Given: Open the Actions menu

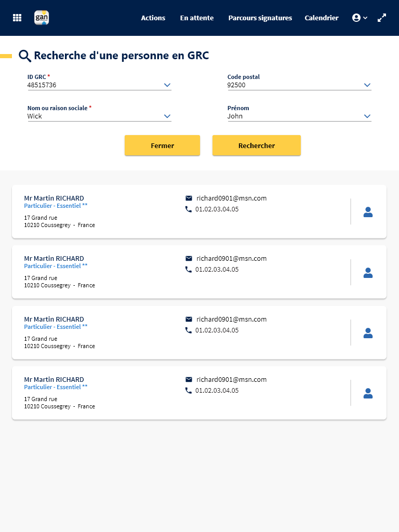Looking at the screenshot, I should click(x=153, y=18).
